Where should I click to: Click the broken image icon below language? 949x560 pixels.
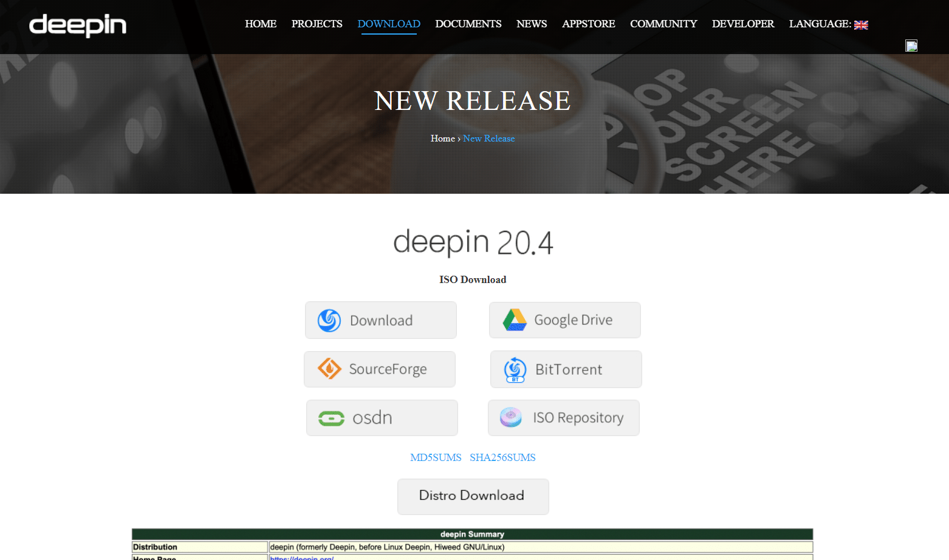(x=911, y=46)
